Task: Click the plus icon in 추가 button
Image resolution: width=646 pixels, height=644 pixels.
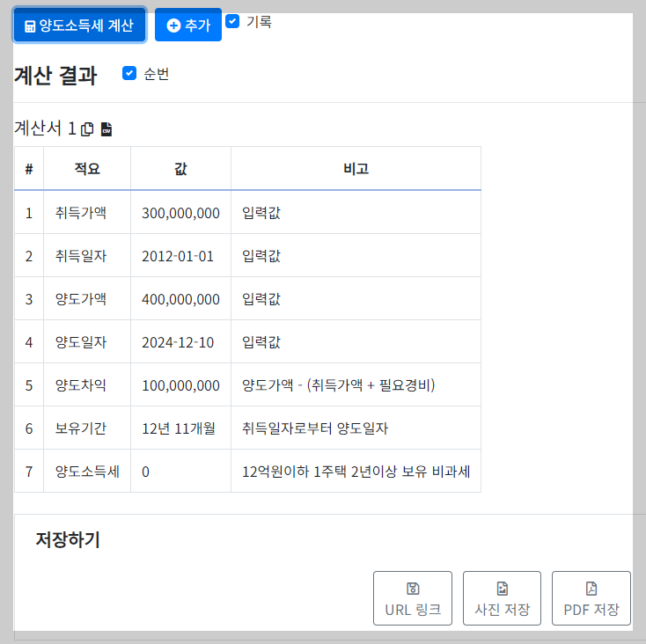Action: click(x=173, y=26)
